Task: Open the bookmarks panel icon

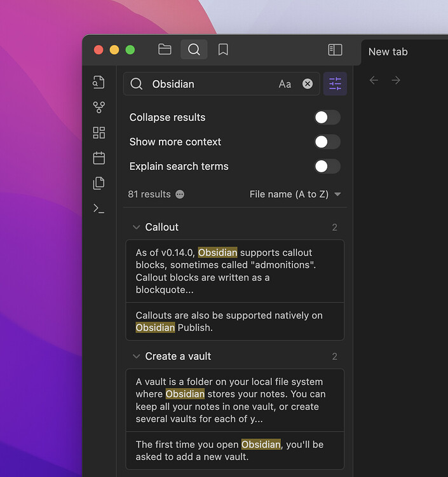Action: pos(223,50)
